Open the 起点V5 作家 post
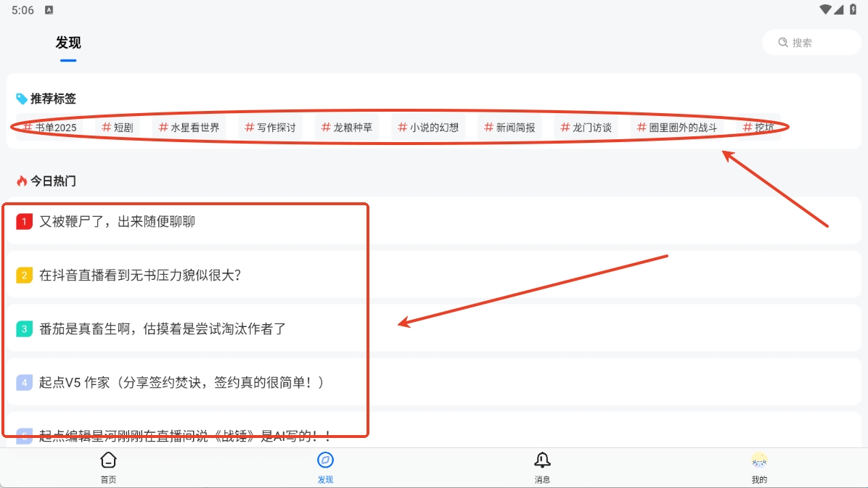Image resolution: width=868 pixels, height=488 pixels. [181, 382]
